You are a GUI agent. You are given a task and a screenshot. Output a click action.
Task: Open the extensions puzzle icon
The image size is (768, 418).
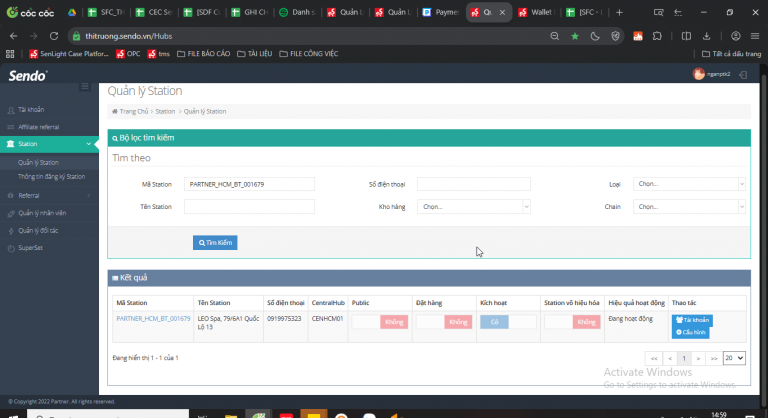657,36
